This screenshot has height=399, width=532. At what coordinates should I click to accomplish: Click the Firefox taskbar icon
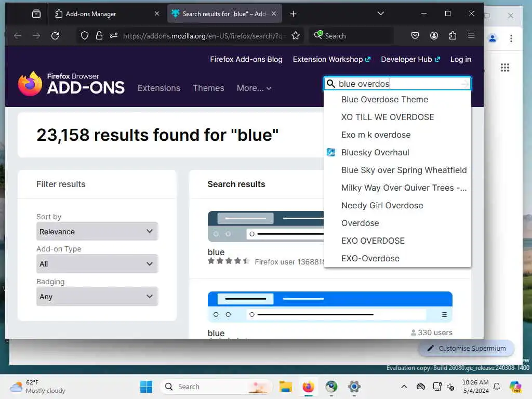click(x=308, y=387)
